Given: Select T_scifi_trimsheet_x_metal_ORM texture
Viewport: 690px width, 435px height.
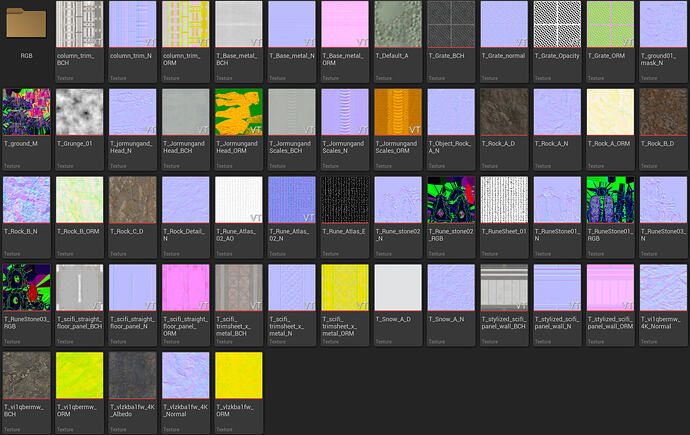Looking at the screenshot, I should point(345,288).
